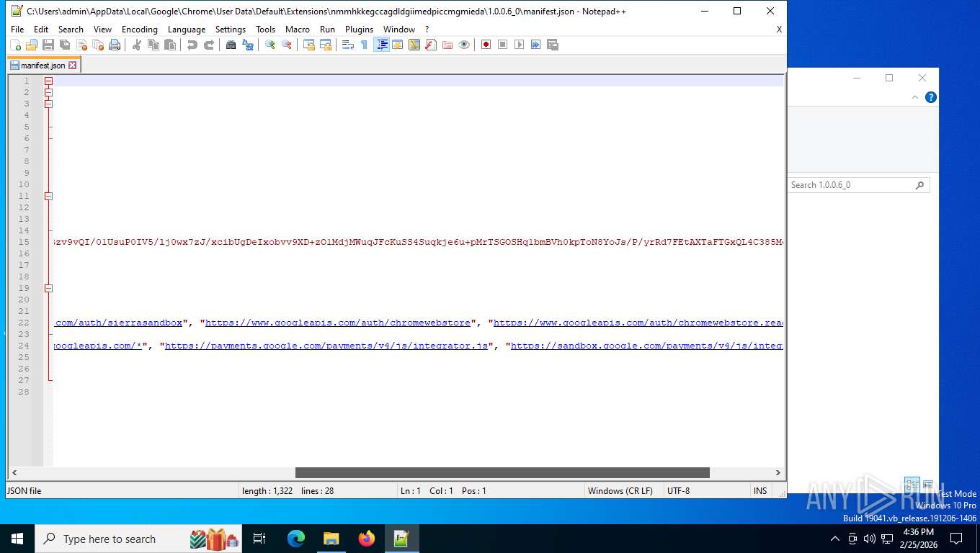Open the Plugins menu
Image resolution: width=980 pixels, height=553 pixels.
[x=359, y=30]
